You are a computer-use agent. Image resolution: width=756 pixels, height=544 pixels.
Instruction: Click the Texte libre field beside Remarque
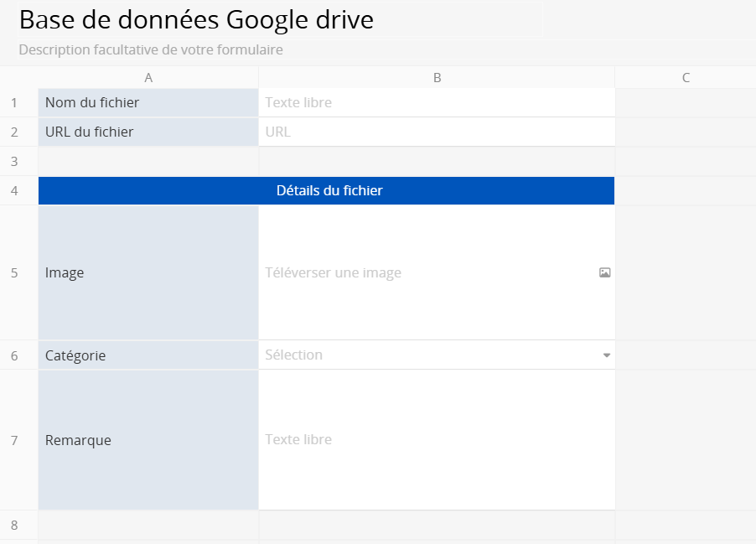click(436, 439)
